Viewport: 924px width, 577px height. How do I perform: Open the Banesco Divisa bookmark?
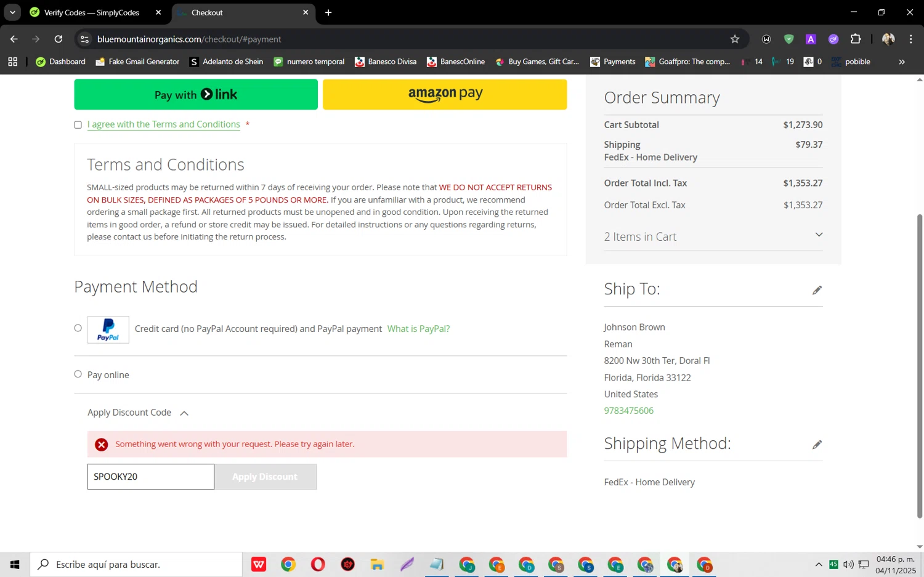point(386,62)
